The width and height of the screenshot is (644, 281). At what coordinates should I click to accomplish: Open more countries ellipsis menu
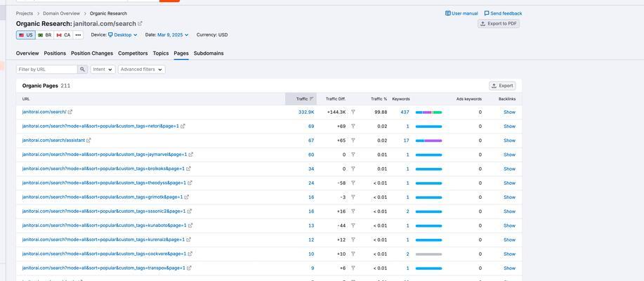coord(78,35)
